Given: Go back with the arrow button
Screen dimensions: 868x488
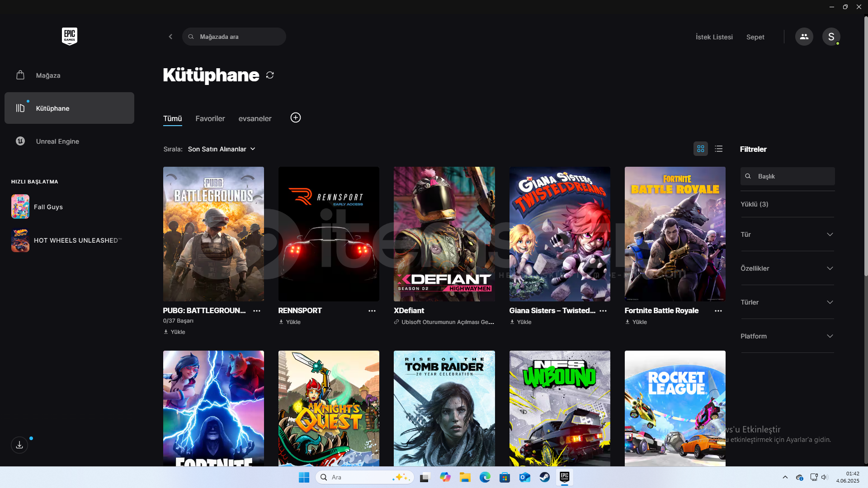Looking at the screenshot, I should [x=170, y=37].
